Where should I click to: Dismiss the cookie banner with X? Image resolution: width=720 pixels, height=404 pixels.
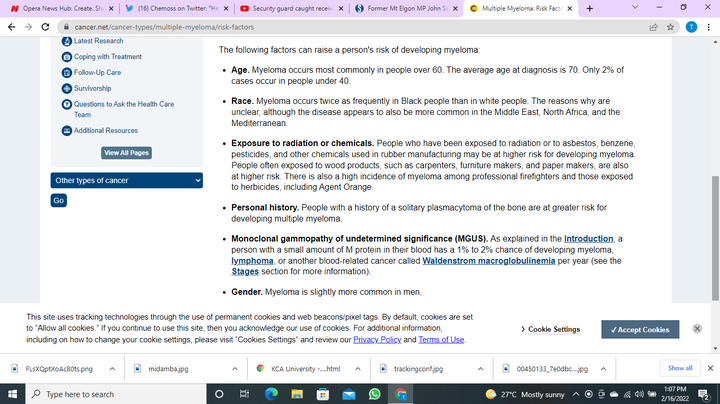[x=697, y=329]
